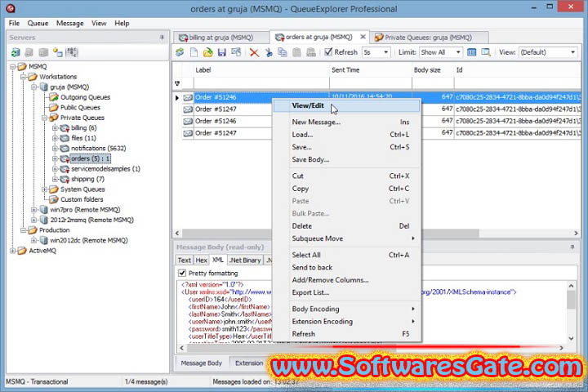Click the bulk paste icon
588x392 pixels.
(311, 52)
